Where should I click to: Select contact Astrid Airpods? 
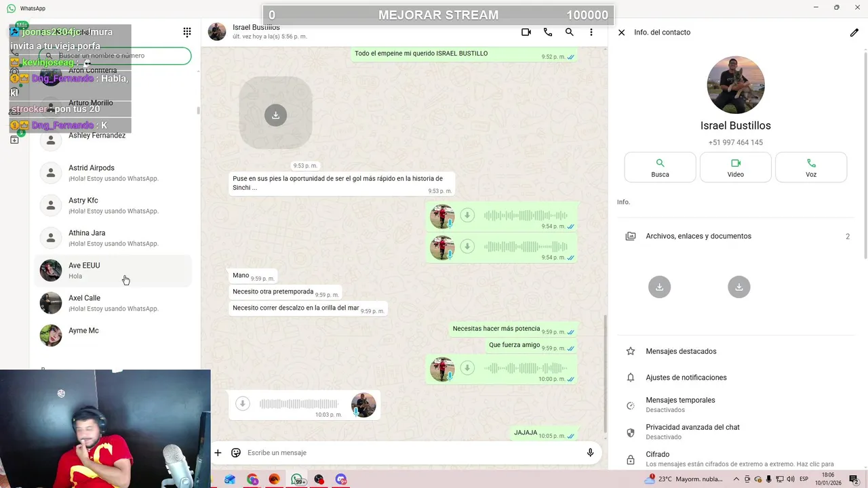(x=113, y=173)
